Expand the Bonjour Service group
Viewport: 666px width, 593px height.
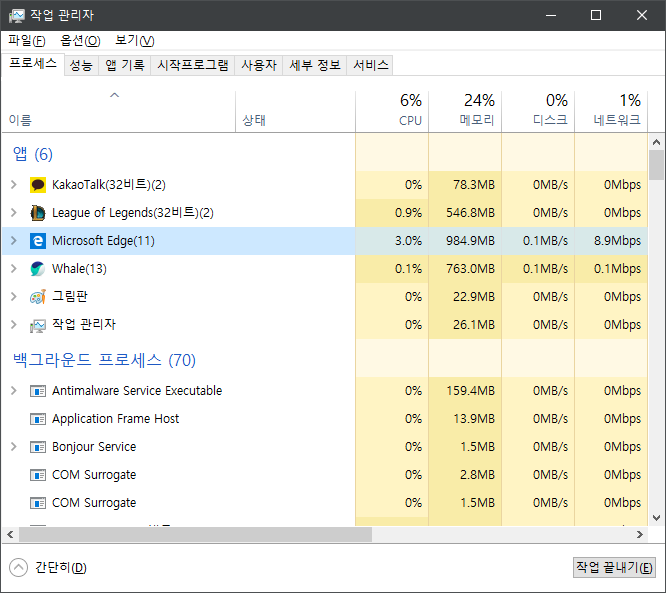point(14,447)
